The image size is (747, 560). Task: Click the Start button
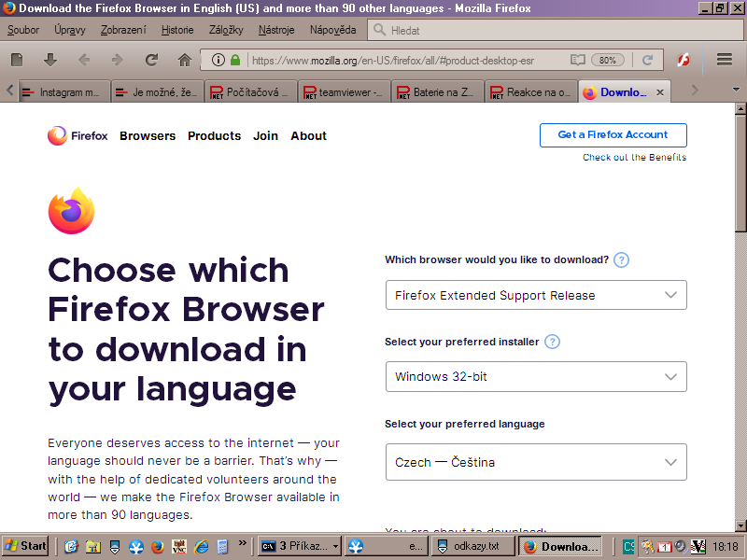tap(25, 546)
